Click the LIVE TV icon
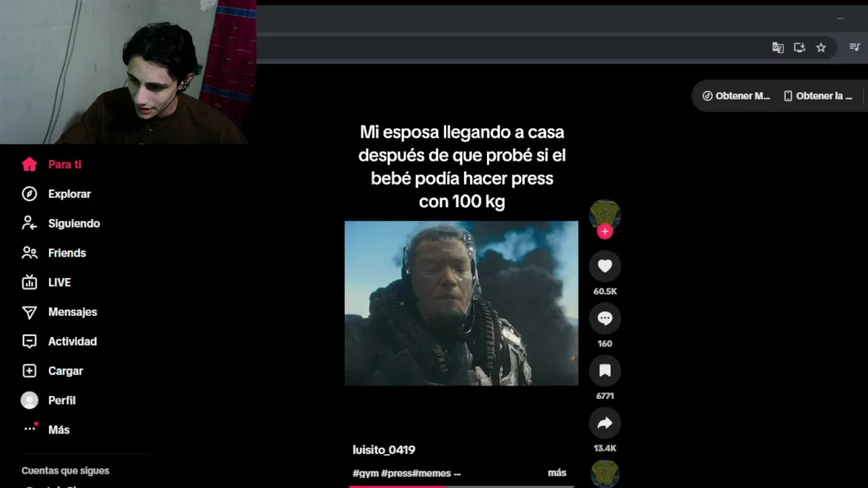Screen dimensions: 868x488 pyautogui.click(x=29, y=282)
